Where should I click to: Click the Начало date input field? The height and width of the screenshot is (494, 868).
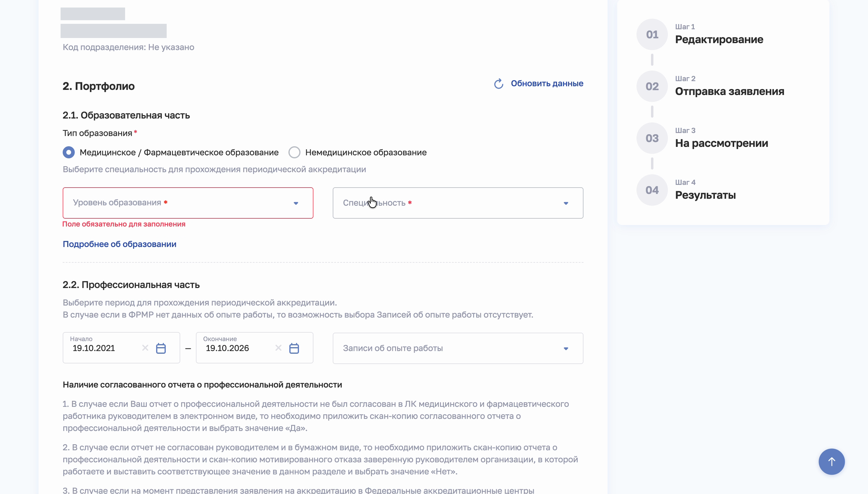pyautogui.click(x=121, y=348)
